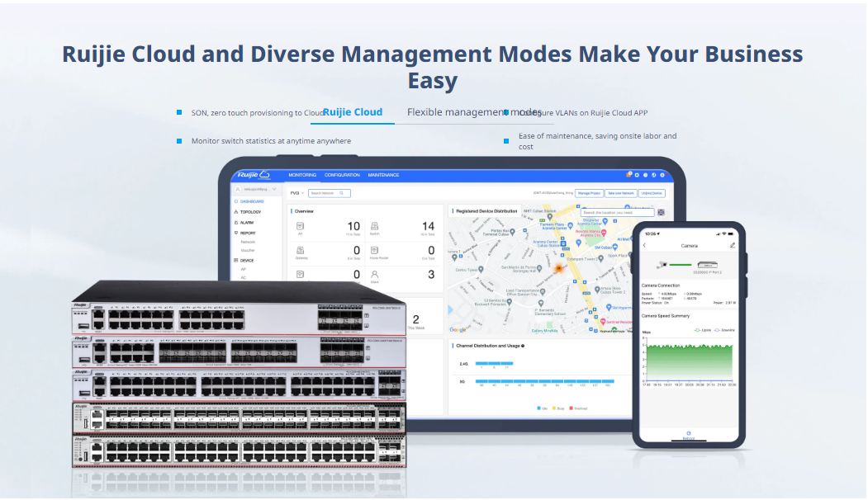
Task: Click the orange notification icon in header
Action: click(628, 174)
